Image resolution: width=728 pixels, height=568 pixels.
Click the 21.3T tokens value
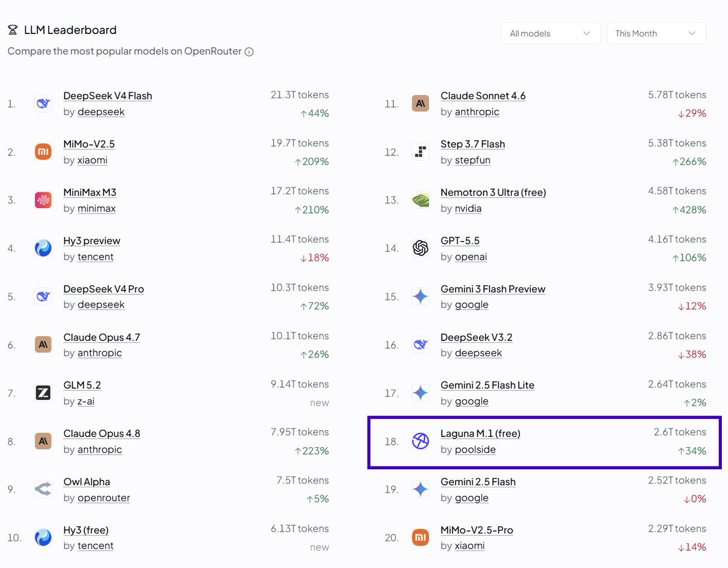click(x=300, y=95)
